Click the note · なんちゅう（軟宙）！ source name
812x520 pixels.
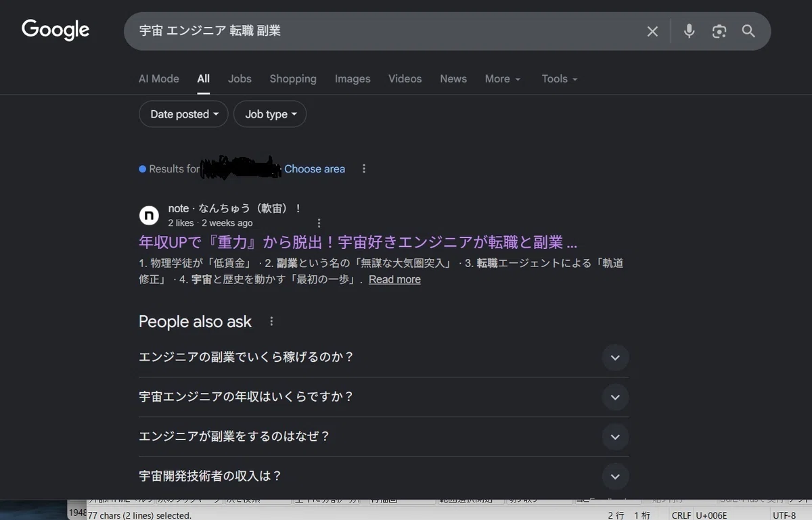[235, 209]
